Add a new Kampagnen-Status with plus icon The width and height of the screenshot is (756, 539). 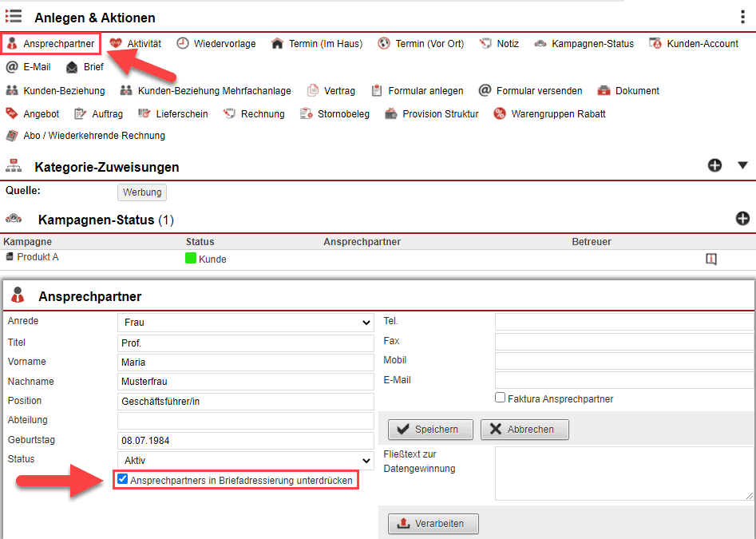coord(742,219)
